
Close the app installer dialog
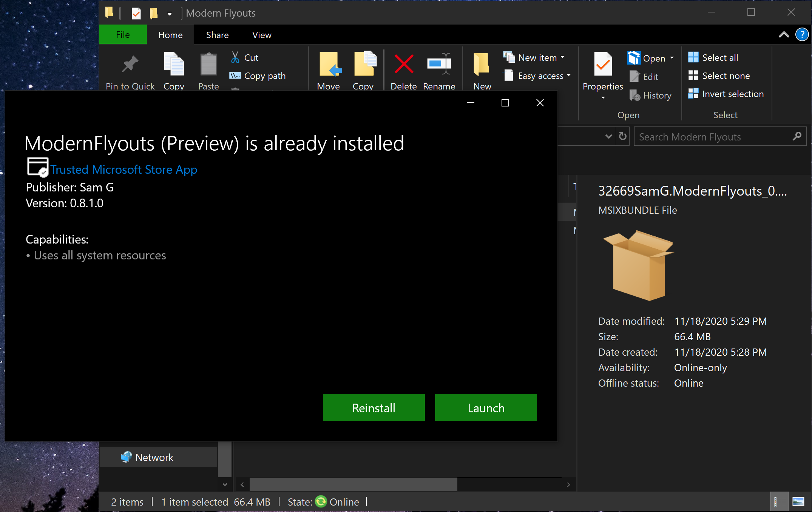540,103
